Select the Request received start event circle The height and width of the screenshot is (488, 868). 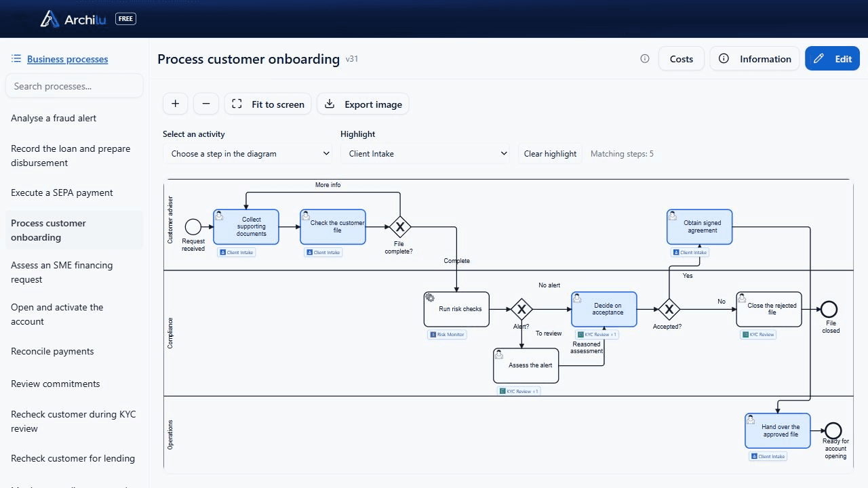[193, 226]
